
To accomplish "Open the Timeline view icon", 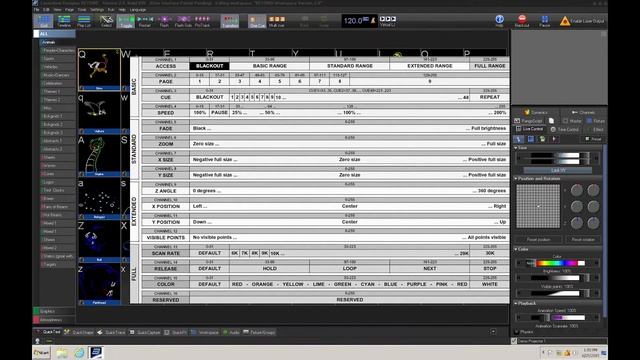I will (x=64, y=21).
